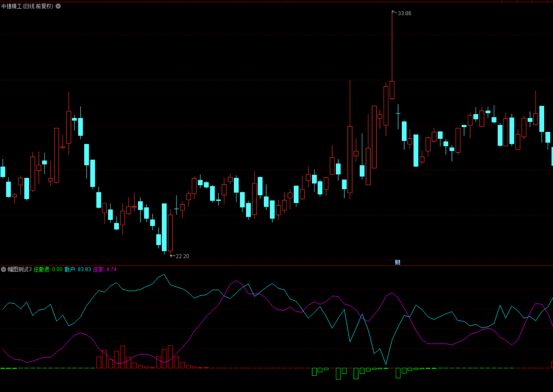Select the 庄家: 4.74 indicator value
This screenshot has width=553, height=392.
(105, 269)
